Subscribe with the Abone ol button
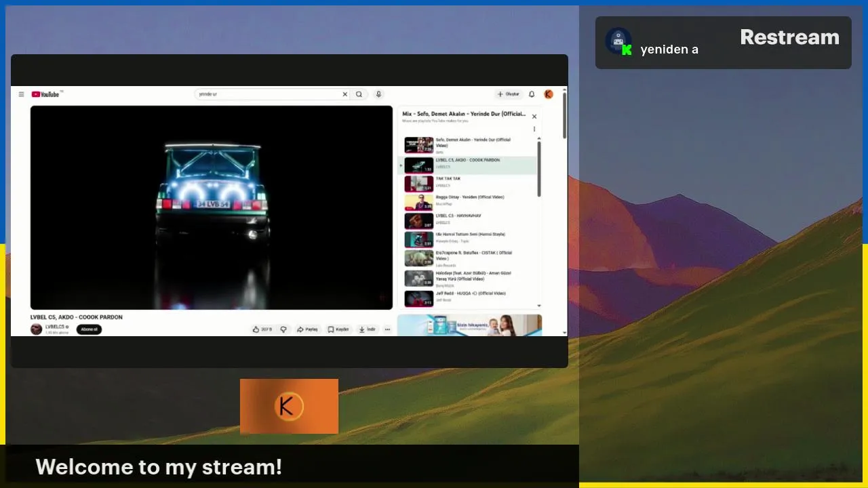Screen dimensions: 868x488 [89, 329]
